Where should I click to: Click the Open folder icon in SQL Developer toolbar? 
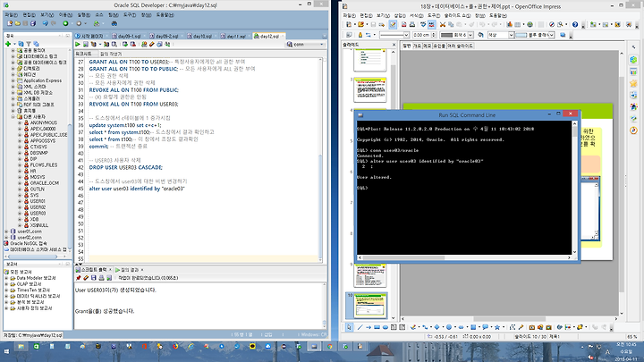[x=18, y=24]
